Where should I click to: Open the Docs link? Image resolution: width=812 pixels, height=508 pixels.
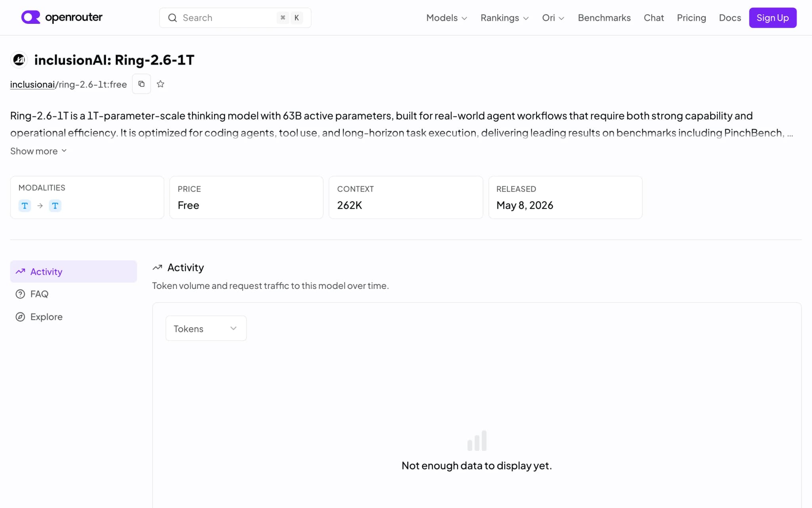click(730, 18)
